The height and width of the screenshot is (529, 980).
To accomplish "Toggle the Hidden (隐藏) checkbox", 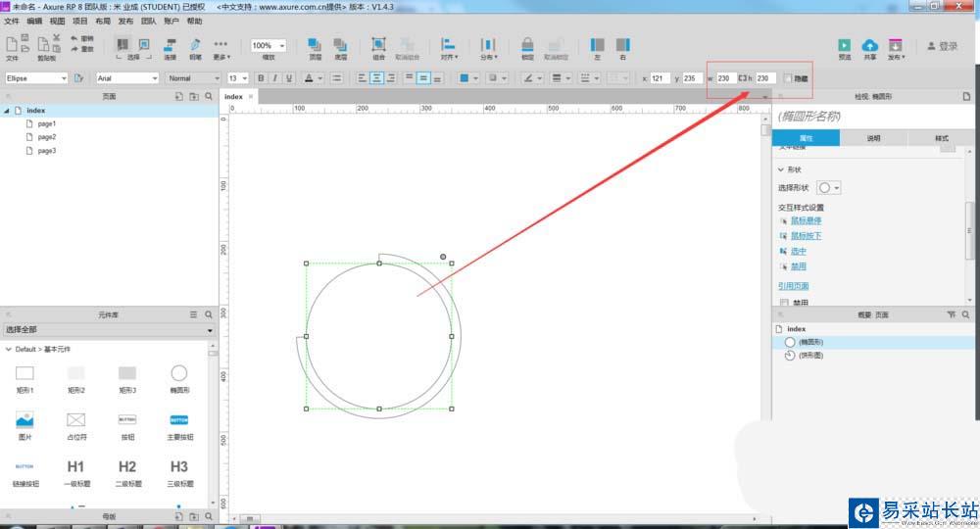I will tap(788, 78).
